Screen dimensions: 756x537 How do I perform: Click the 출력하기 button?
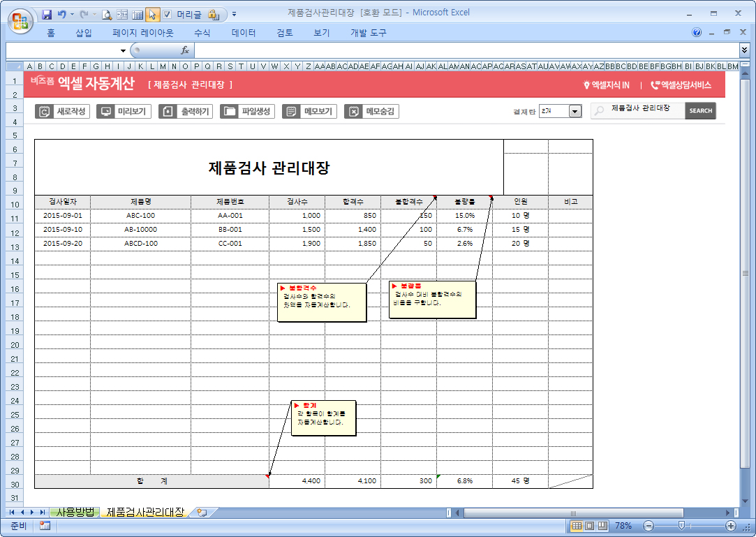point(186,112)
